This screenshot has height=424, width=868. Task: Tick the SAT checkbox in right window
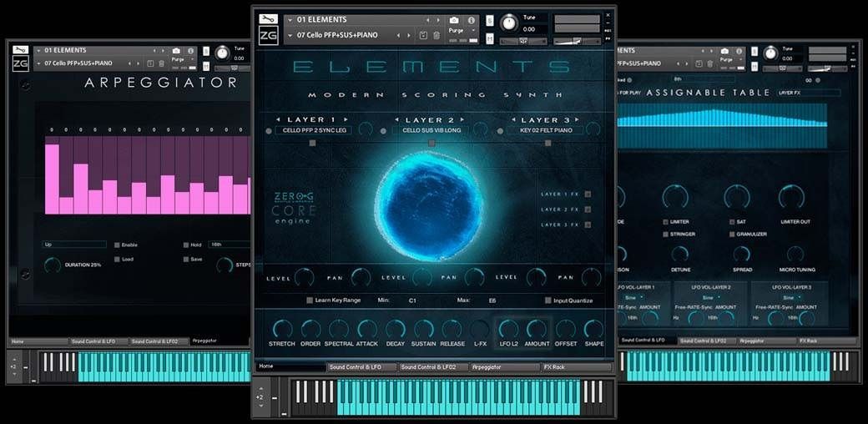[x=732, y=222]
